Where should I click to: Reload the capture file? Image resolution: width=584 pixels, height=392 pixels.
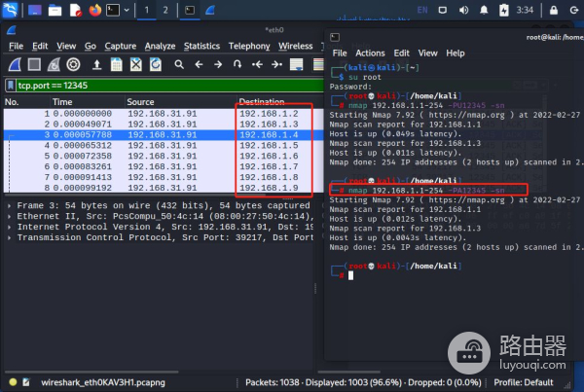[x=157, y=64]
